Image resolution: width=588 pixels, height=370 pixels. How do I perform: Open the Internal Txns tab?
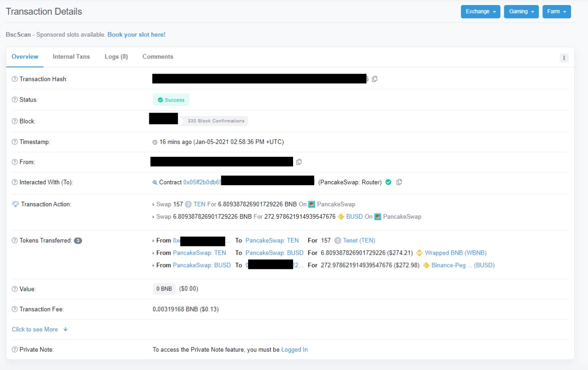pyautogui.click(x=71, y=57)
